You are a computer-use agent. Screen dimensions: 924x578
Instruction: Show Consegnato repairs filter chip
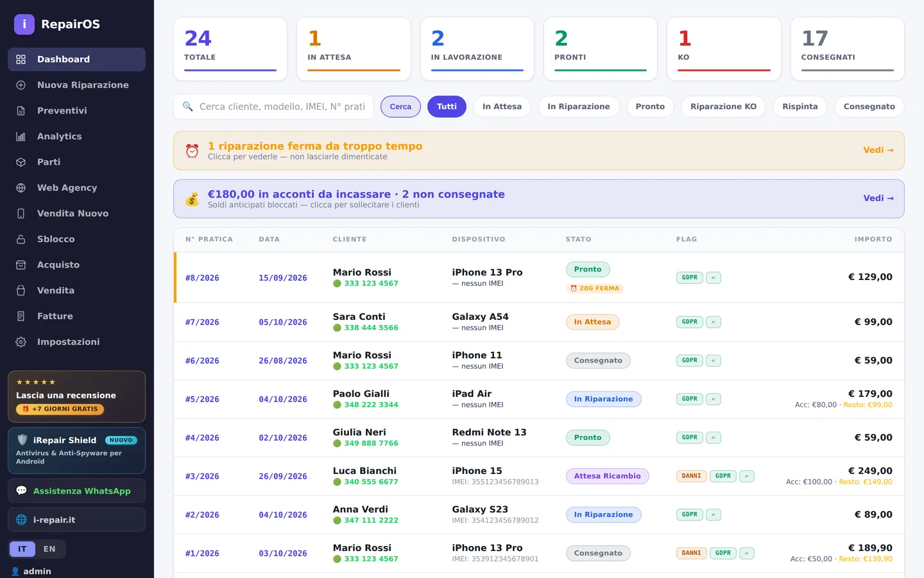[x=869, y=107]
